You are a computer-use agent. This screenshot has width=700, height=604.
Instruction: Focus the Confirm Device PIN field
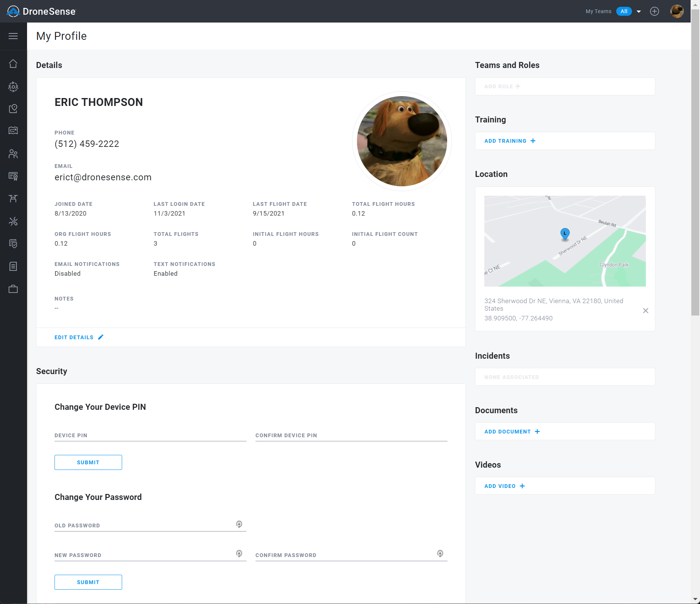[x=351, y=435]
